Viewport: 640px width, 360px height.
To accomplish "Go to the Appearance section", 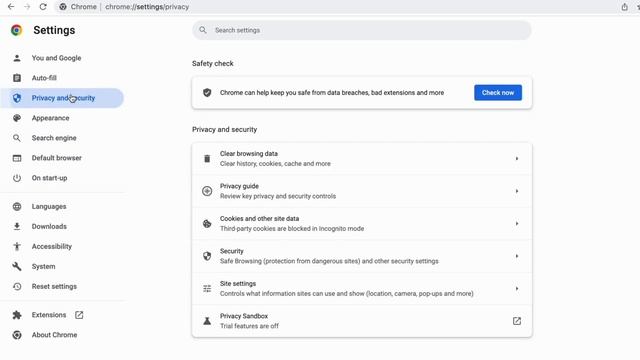I will (x=50, y=118).
